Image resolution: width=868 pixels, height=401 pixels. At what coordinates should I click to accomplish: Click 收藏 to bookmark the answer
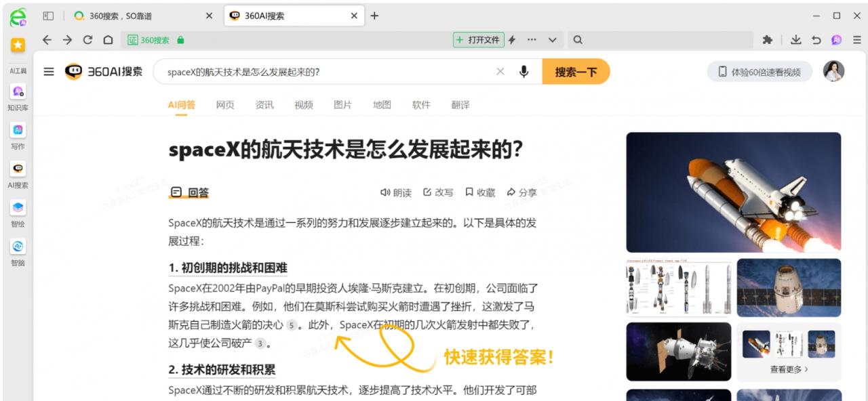[x=480, y=192]
